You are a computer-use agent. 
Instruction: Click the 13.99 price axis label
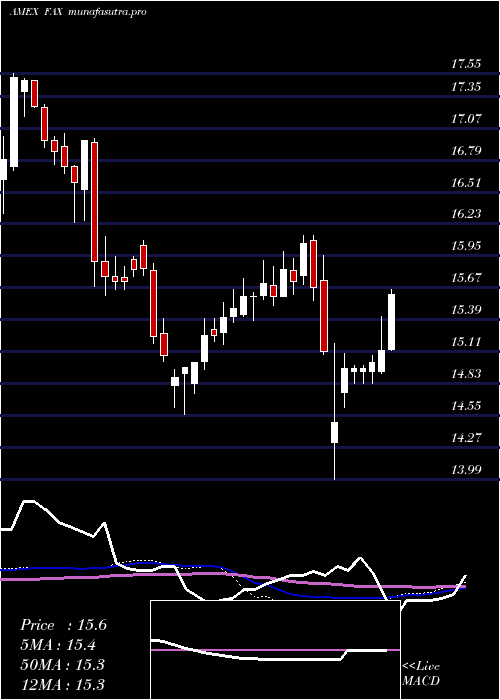pos(466,469)
